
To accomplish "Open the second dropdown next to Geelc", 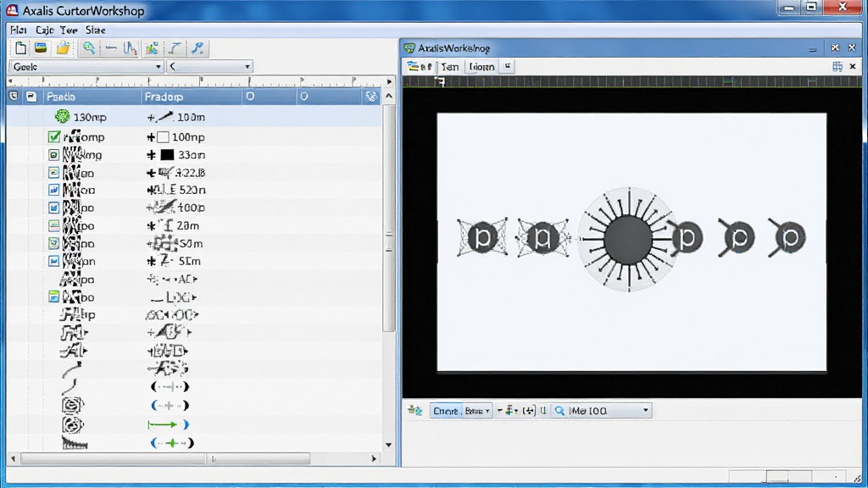I will pyautogui.click(x=210, y=66).
